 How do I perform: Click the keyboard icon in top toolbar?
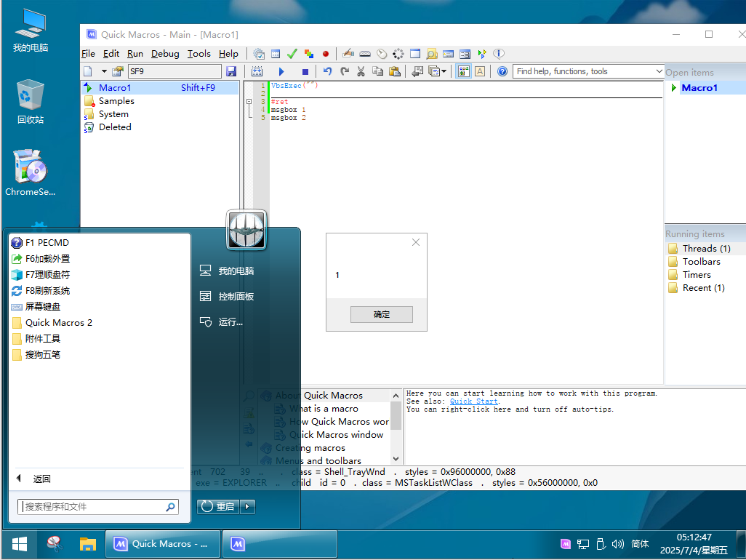365,54
